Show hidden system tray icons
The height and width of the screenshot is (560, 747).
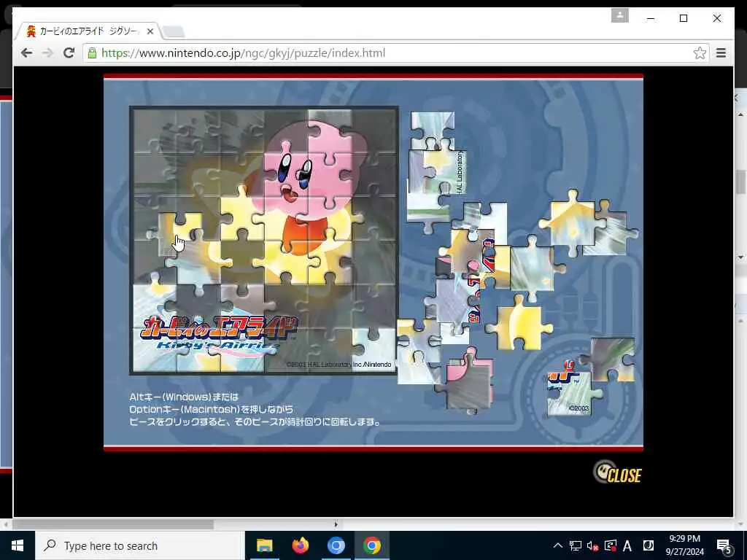tap(557, 545)
